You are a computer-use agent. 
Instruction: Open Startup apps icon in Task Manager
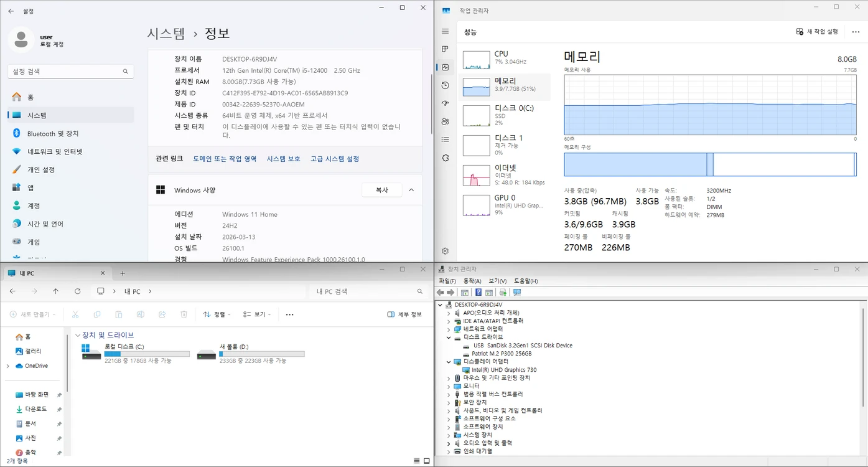[x=445, y=103]
